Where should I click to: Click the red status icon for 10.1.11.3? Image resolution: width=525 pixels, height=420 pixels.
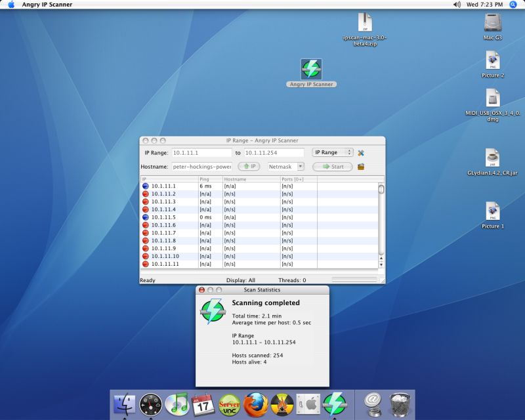click(145, 201)
